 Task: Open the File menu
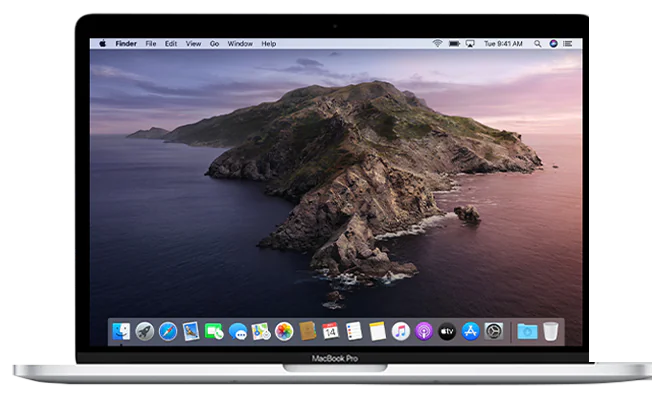151,44
